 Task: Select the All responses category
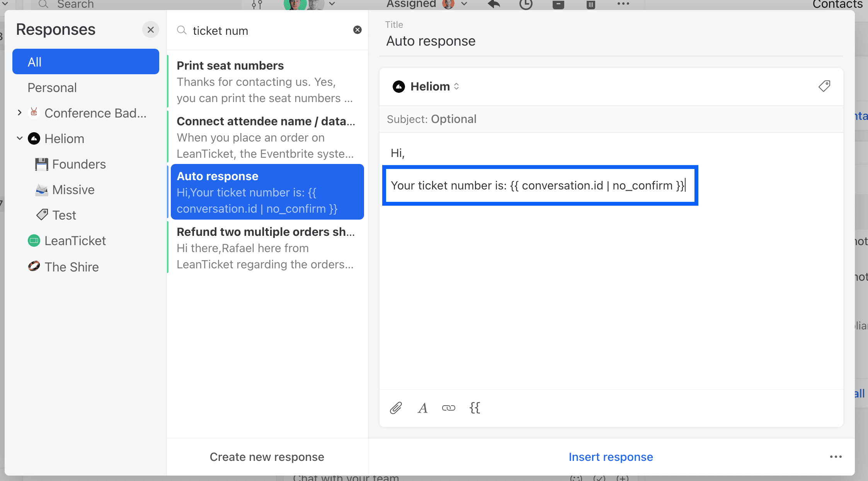pos(86,62)
